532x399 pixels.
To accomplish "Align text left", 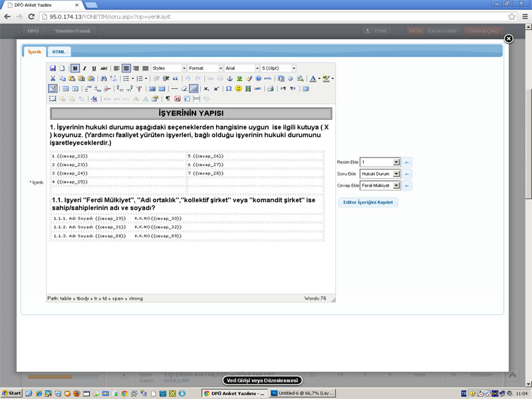I will pos(116,68).
